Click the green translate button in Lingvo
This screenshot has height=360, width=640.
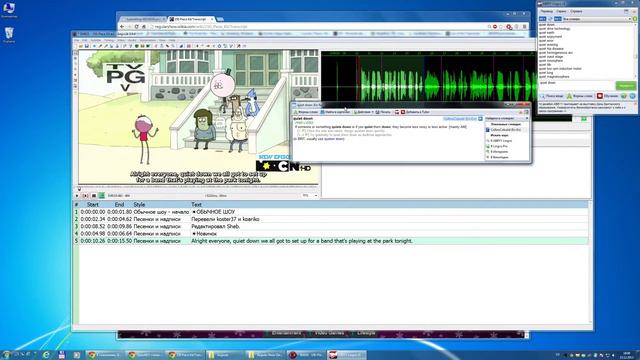[625, 86]
